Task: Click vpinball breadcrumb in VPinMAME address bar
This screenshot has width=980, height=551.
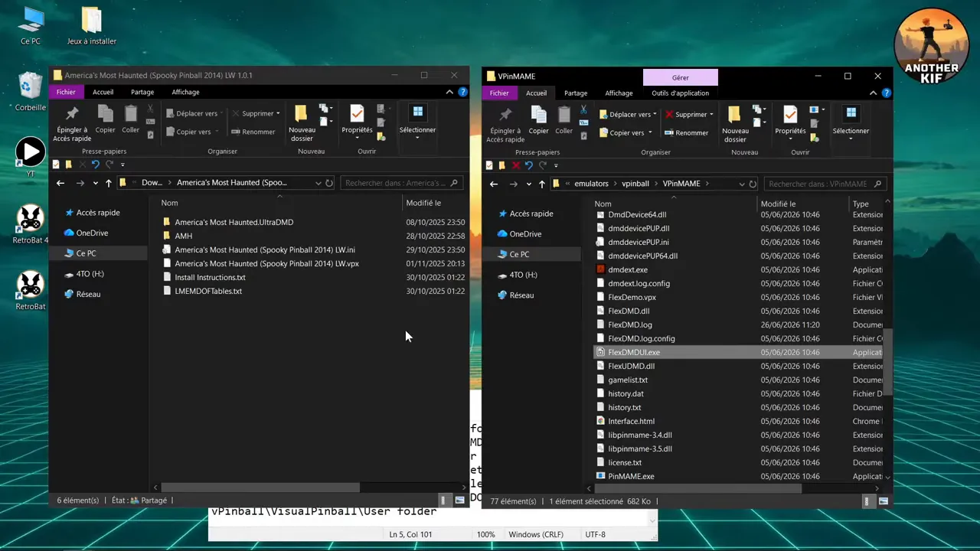Action: point(635,184)
